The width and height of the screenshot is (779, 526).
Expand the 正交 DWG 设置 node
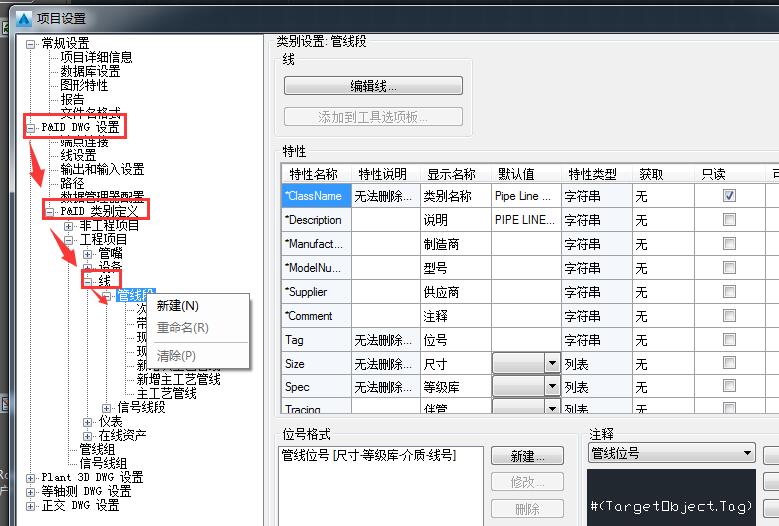(x=31, y=506)
